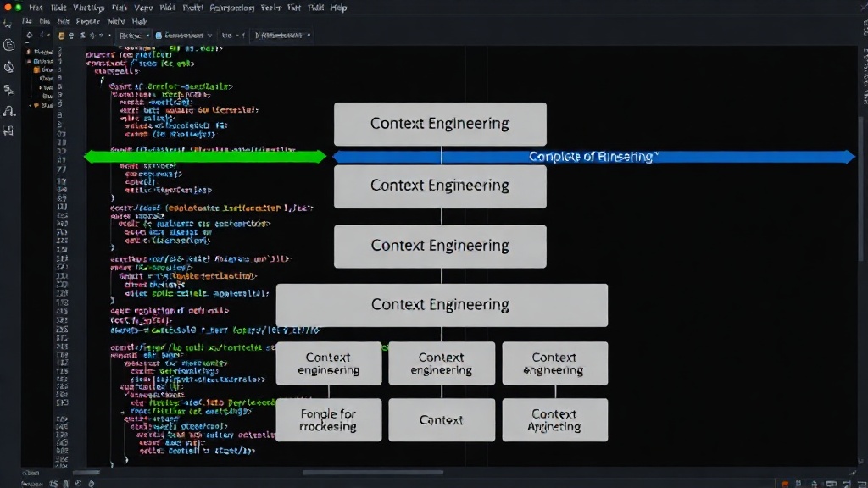Image resolution: width=868 pixels, height=488 pixels.
Task: Click the circular icon in the bottom-left status bar
Action: pos(92,484)
